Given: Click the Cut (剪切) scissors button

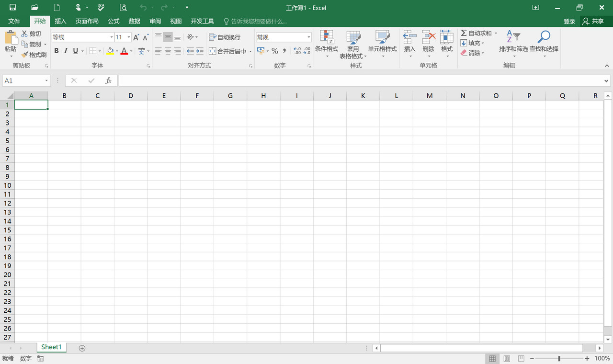Looking at the screenshot, I should click(x=31, y=34).
